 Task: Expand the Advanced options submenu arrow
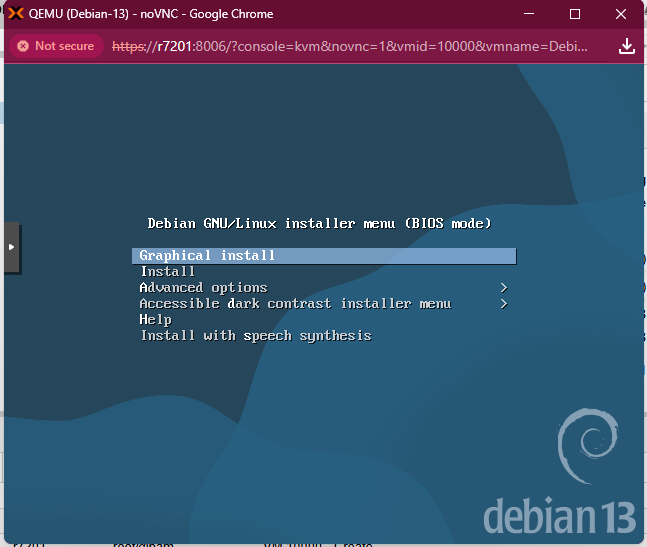coord(503,288)
